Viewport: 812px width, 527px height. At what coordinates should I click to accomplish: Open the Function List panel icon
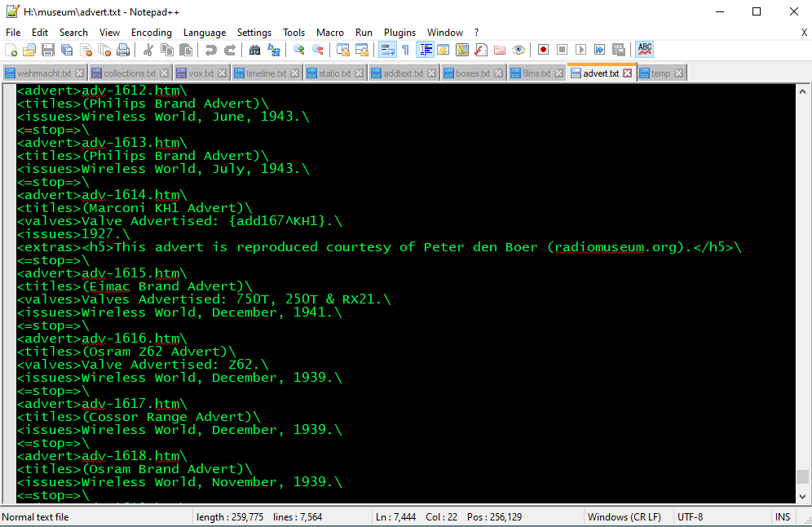(x=480, y=50)
